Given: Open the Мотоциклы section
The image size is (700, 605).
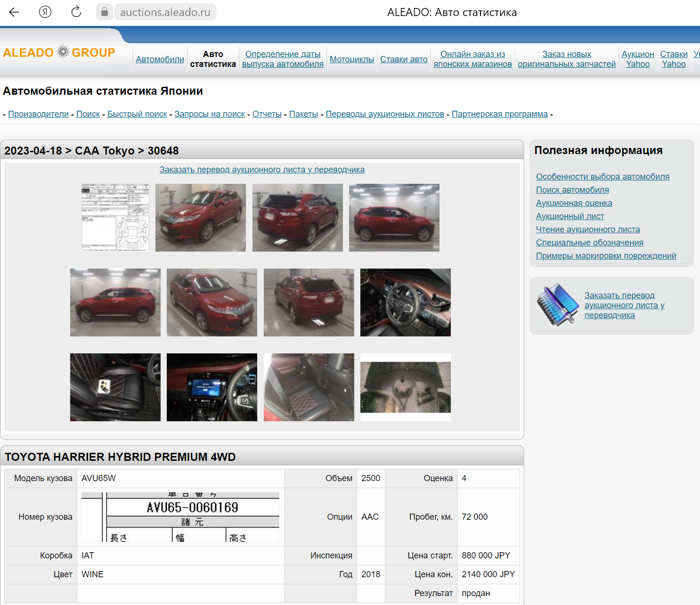Looking at the screenshot, I should click(352, 59).
